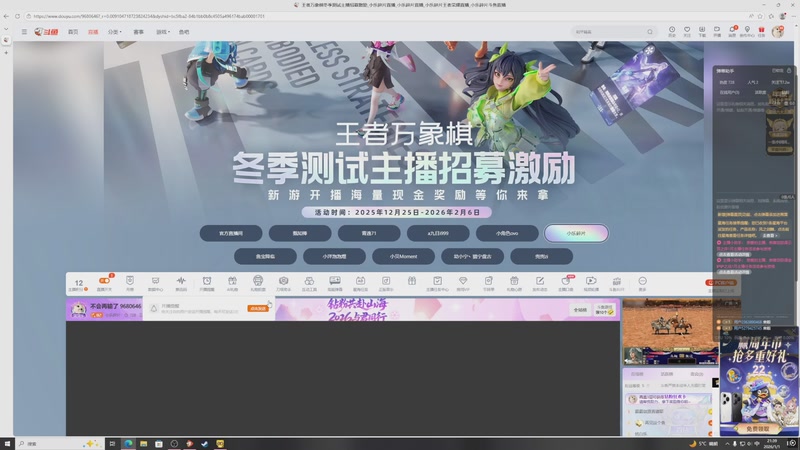Click streamer avatar beside 不会再输了
This screenshot has height=450, width=800.
click(78, 309)
